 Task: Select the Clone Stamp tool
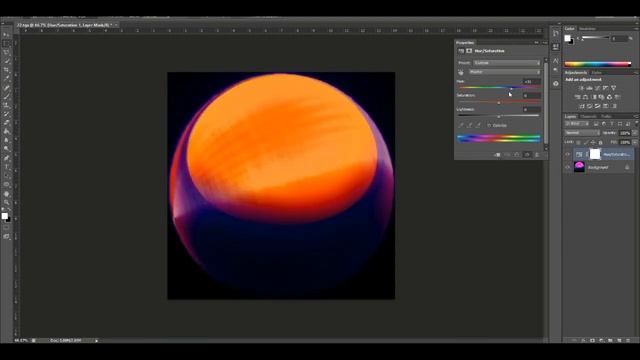[6, 105]
